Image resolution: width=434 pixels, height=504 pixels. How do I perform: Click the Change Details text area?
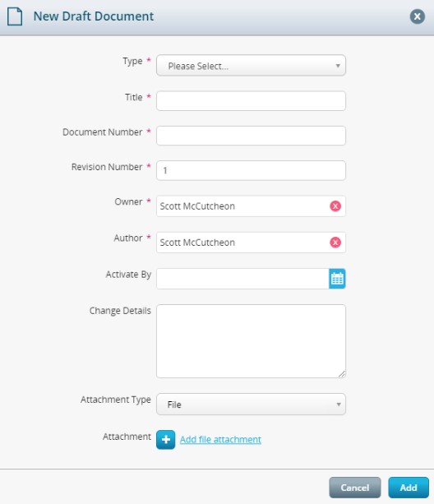251,341
